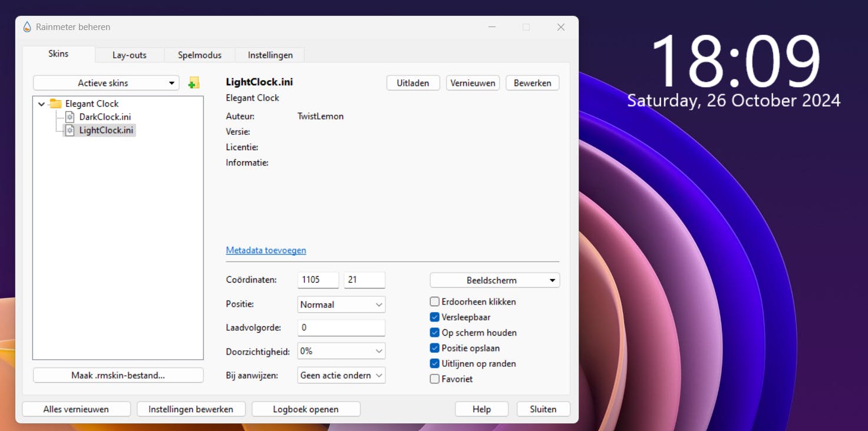This screenshot has width=868, height=431.
Task: Click the Saturday, 26 October 2024 date text
Action: (x=734, y=101)
